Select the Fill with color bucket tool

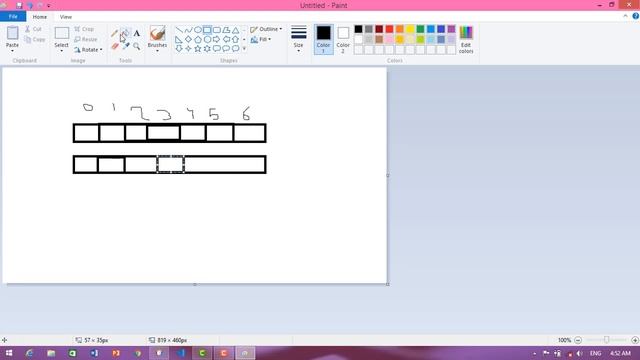tap(126, 33)
